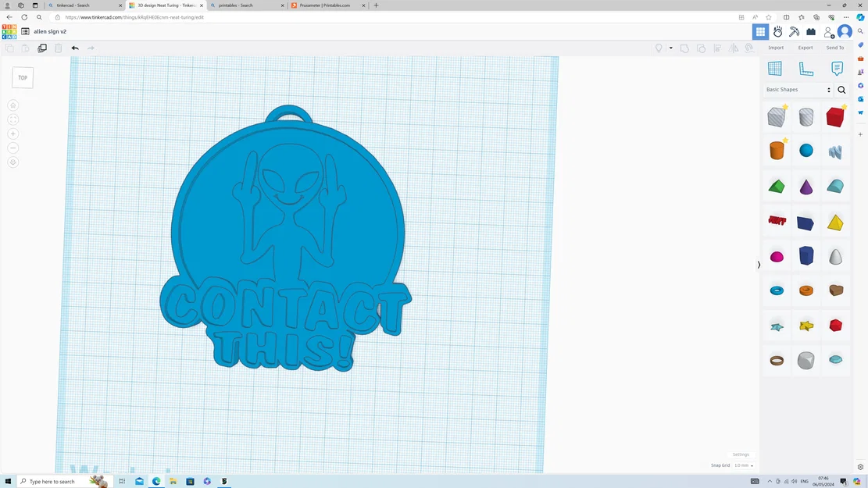Select the Ruler tool
The image size is (868, 488).
(806, 69)
